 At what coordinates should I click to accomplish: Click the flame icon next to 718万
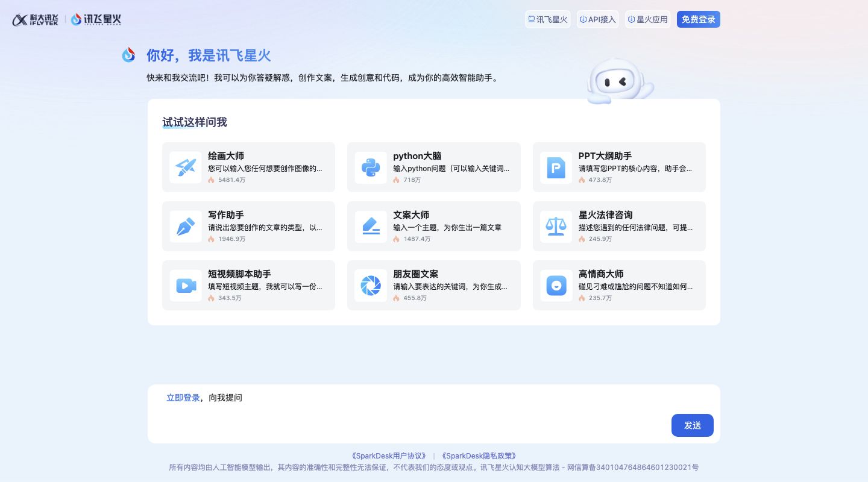[396, 180]
